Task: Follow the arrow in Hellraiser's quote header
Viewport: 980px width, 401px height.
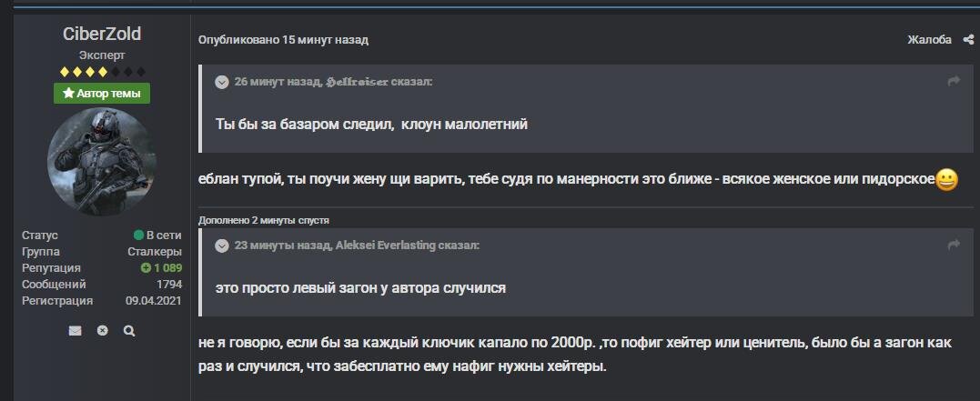Action: click(x=954, y=81)
